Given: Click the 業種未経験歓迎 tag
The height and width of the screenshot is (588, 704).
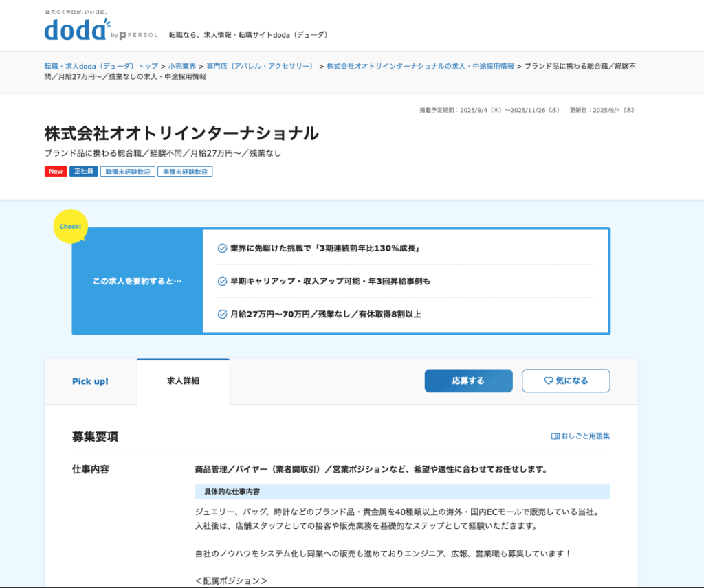Looking at the screenshot, I should 185,171.
